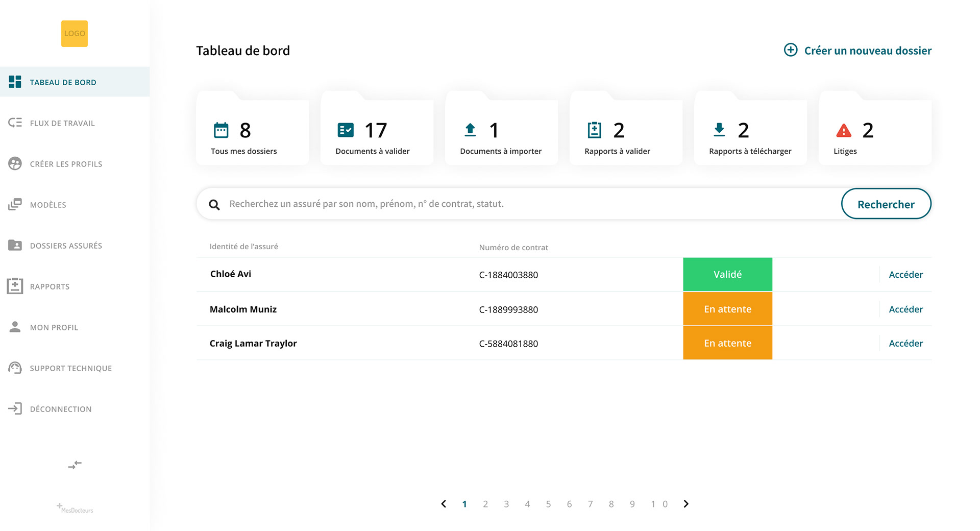Click the Déconnection exit arrow icon
This screenshot has width=980, height=531.
coord(15,408)
